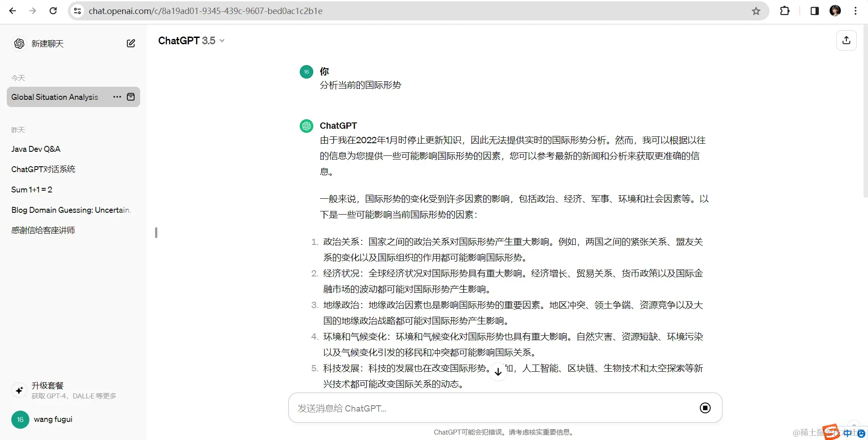Image resolution: width=868 pixels, height=440 pixels.
Task: View site information icon in address bar
Action: click(77, 11)
